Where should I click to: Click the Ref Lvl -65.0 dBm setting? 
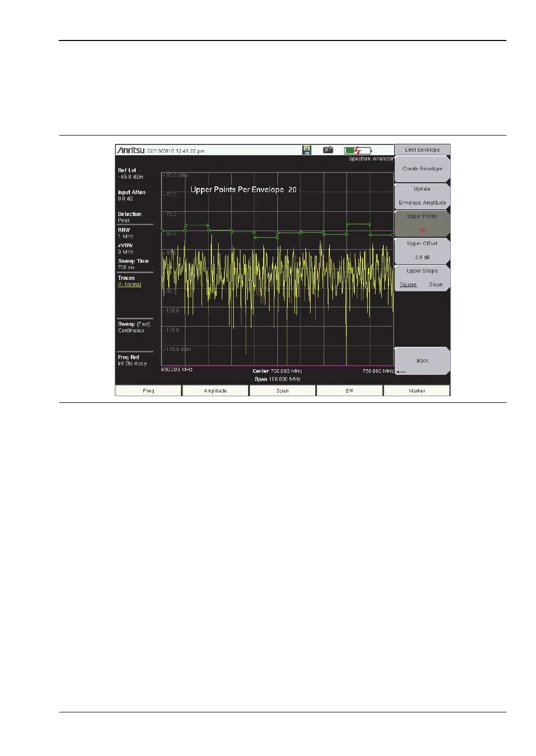click(x=130, y=173)
